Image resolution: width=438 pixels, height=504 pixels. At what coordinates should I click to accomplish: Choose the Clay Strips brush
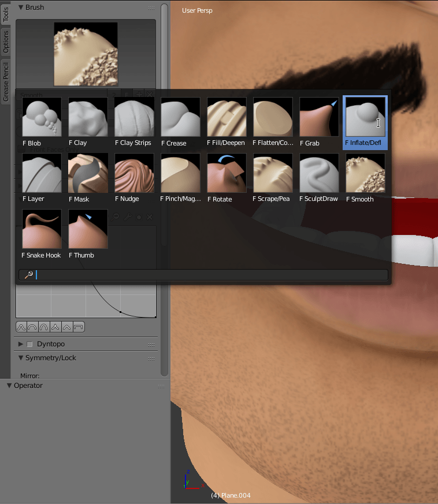coord(134,117)
